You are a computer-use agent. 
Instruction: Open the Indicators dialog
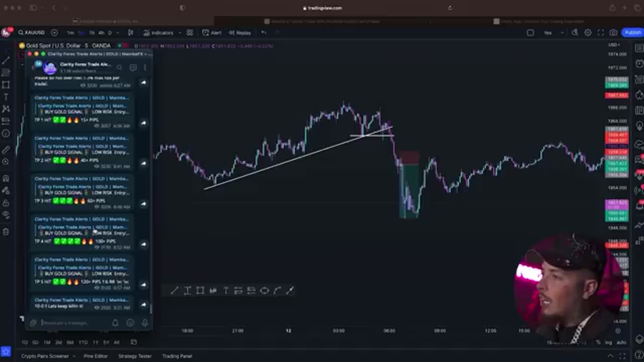158,33
